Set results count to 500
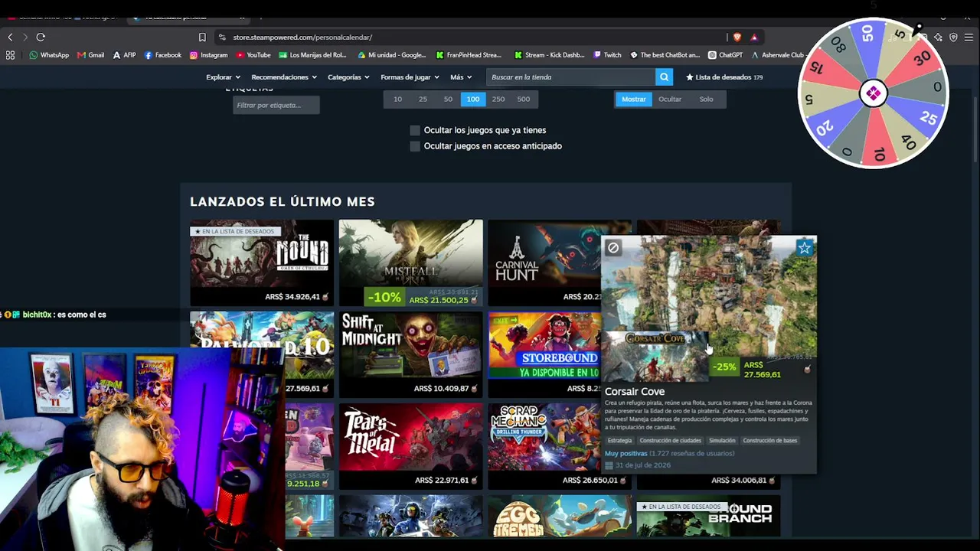The width and height of the screenshot is (980, 551). click(x=524, y=99)
